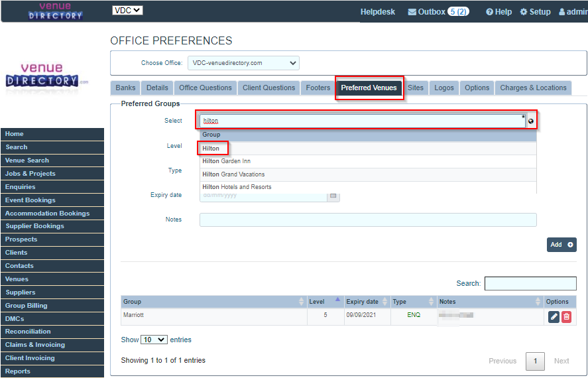Go to Jobs & Projects
Image resolution: width=588 pixels, height=384 pixels.
click(x=52, y=174)
